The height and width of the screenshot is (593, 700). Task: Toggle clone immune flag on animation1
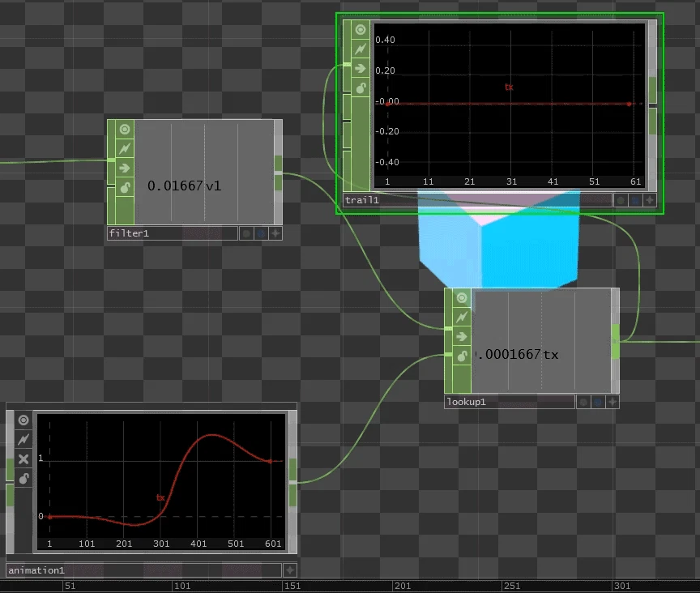click(23, 439)
